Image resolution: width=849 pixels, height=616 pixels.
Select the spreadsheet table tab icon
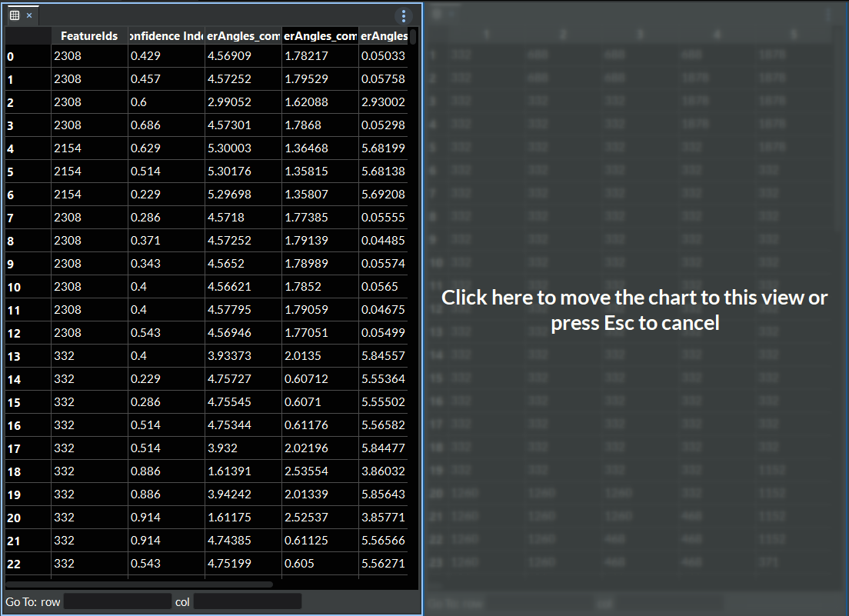point(14,15)
